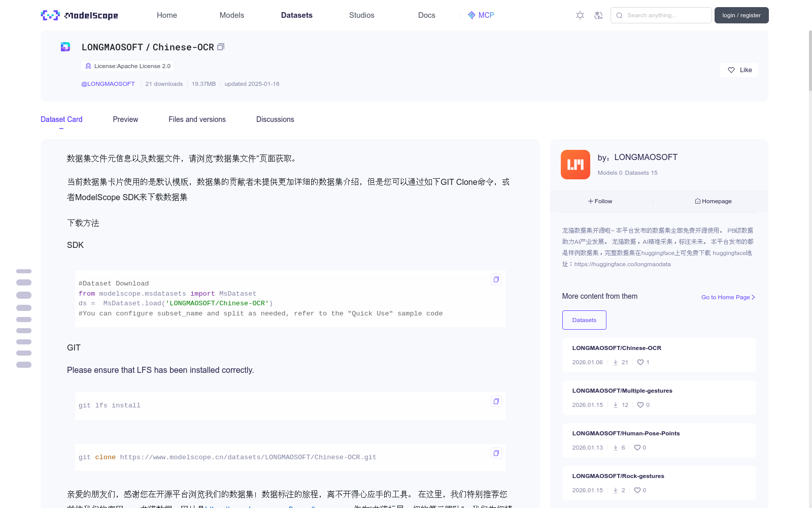The height and width of the screenshot is (508, 812).
Task: Click the 'GIT' heading text
Action: click(74, 348)
